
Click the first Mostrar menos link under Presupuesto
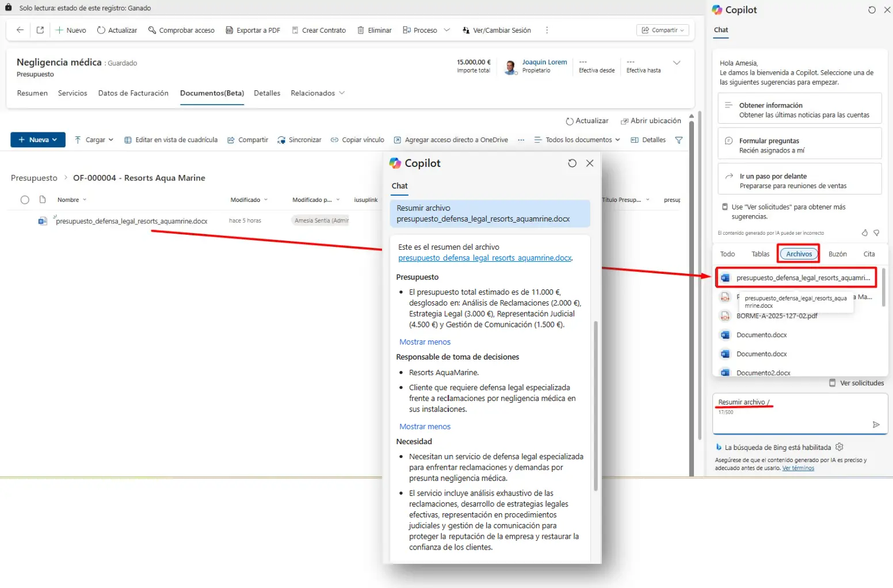click(x=425, y=342)
